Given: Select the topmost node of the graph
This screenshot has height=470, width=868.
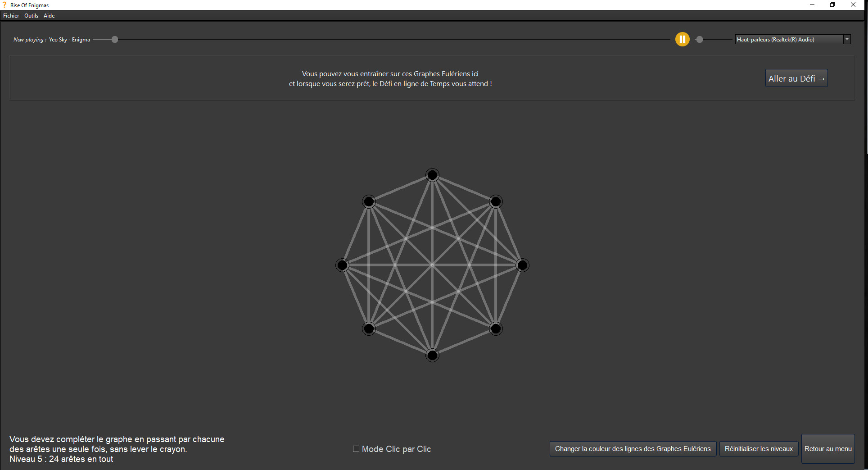Looking at the screenshot, I should (x=432, y=175).
